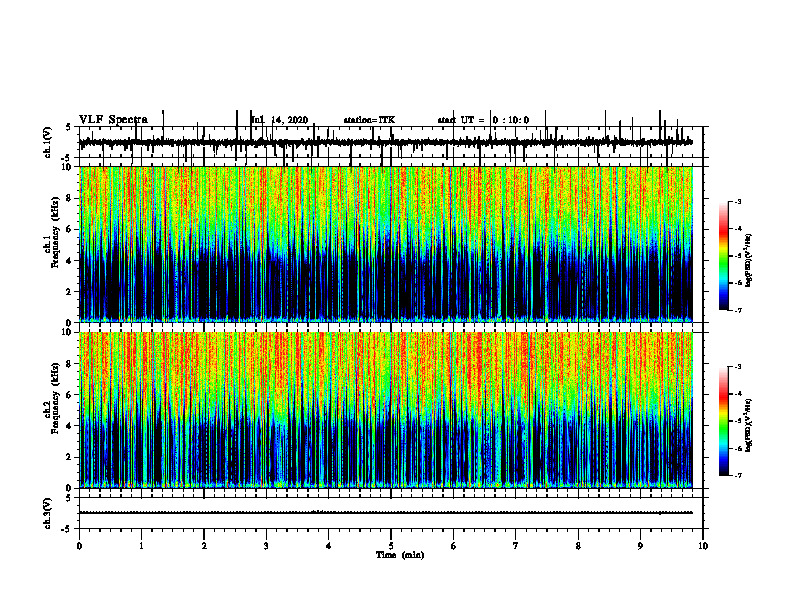Click the "station=ITK" header label
792x612 pixels.
[369, 120]
